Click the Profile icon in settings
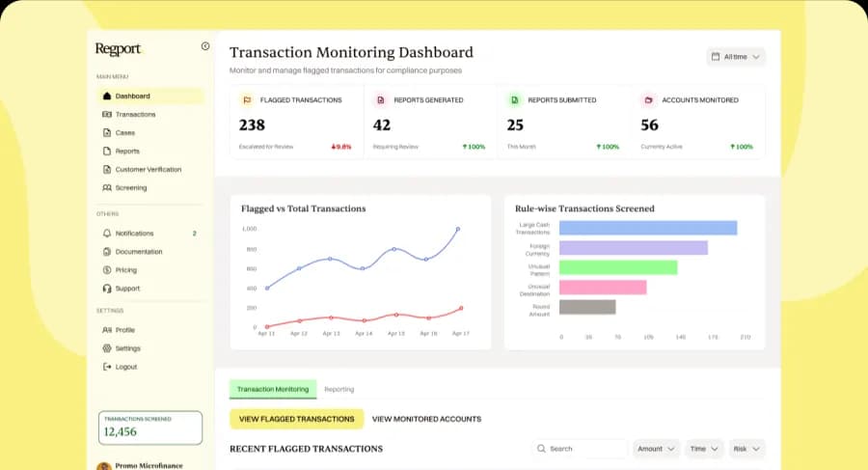Viewport: 868px width, 470px height. pos(107,330)
